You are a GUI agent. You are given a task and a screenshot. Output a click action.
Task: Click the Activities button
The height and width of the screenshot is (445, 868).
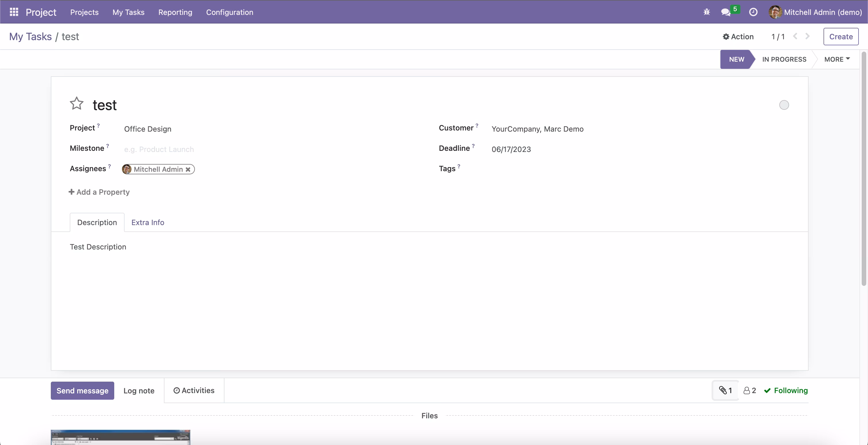[x=194, y=391]
